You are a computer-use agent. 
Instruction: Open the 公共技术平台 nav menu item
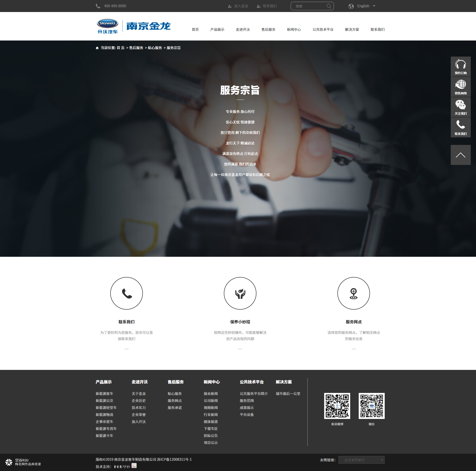point(323,30)
